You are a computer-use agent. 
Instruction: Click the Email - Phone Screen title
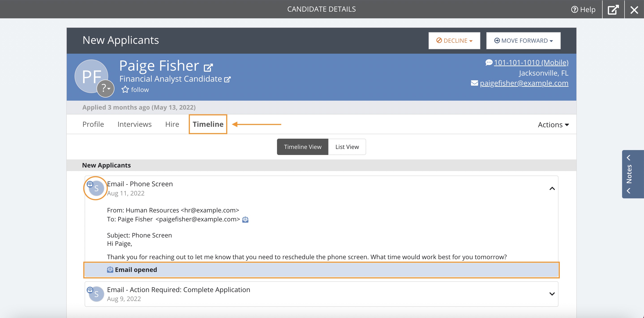[x=140, y=184]
